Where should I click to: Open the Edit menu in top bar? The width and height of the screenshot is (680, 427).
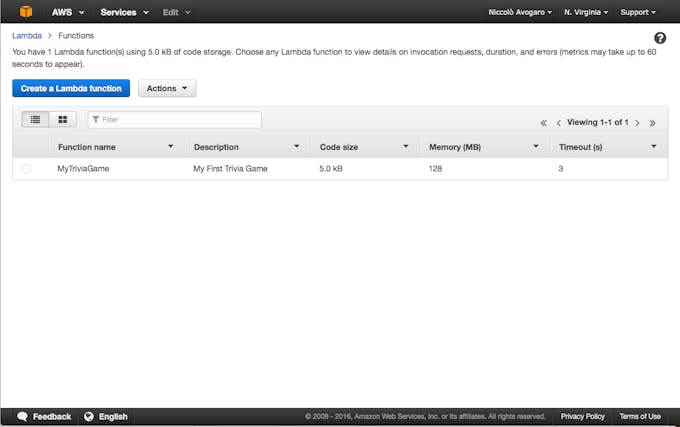pyautogui.click(x=177, y=12)
